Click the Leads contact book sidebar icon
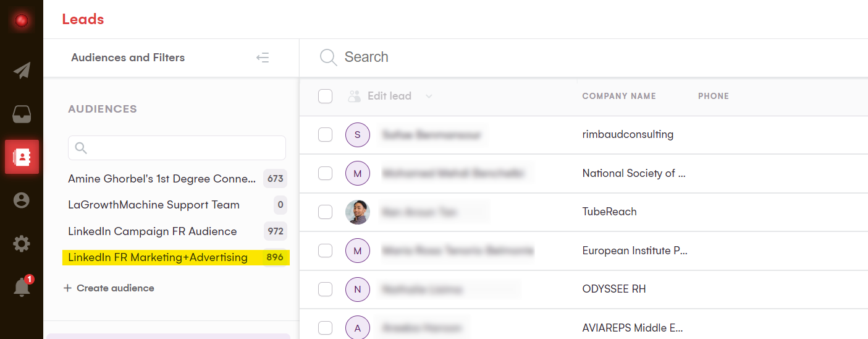This screenshot has width=868, height=339. pos(22,157)
